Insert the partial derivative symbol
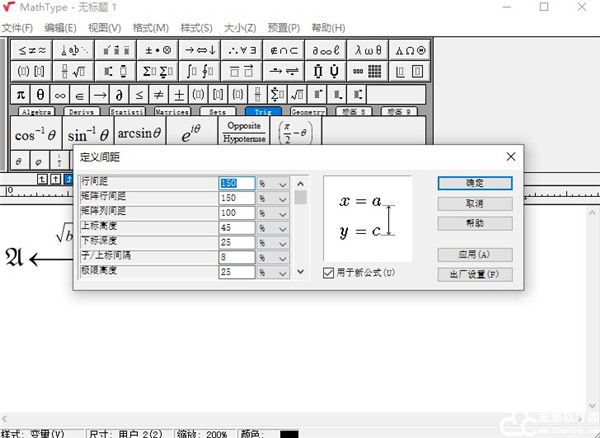This screenshot has height=438, width=600. [x=120, y=94]
